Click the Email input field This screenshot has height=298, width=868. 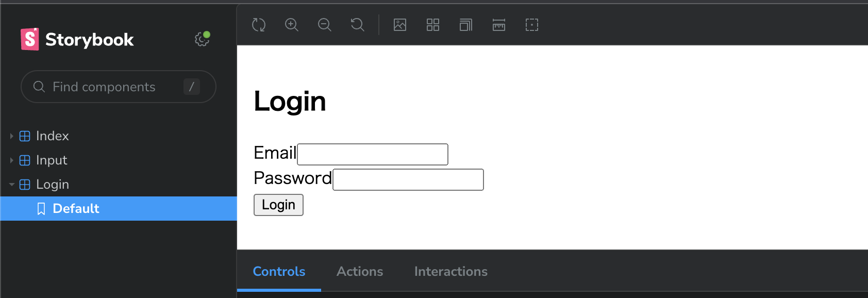372,154
